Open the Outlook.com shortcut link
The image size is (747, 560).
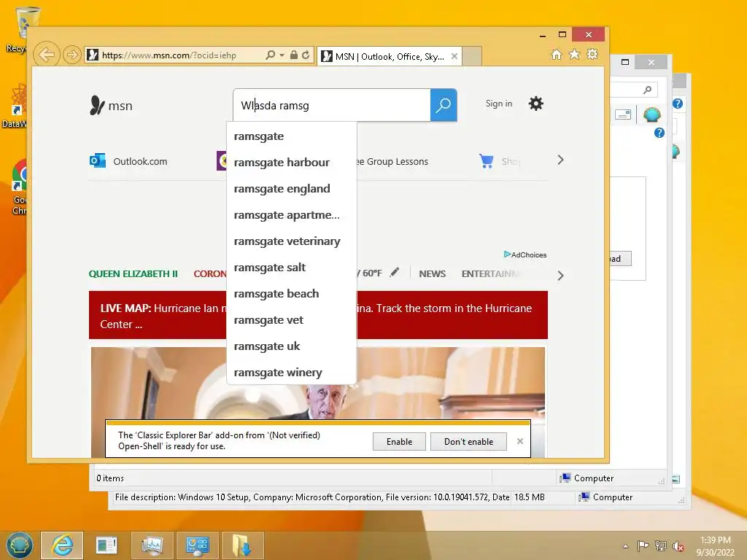tap(140, 161)
